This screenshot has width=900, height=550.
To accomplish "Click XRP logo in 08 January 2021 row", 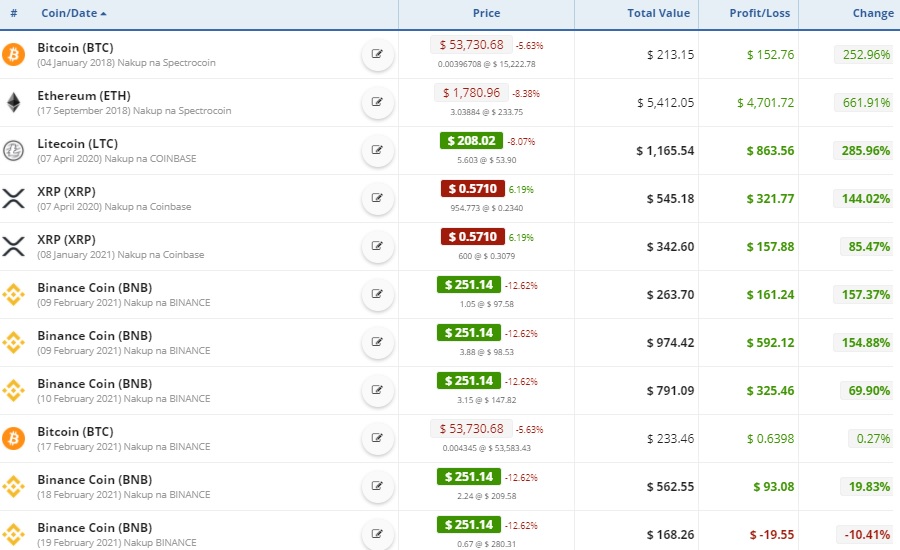I will [13, 246].
